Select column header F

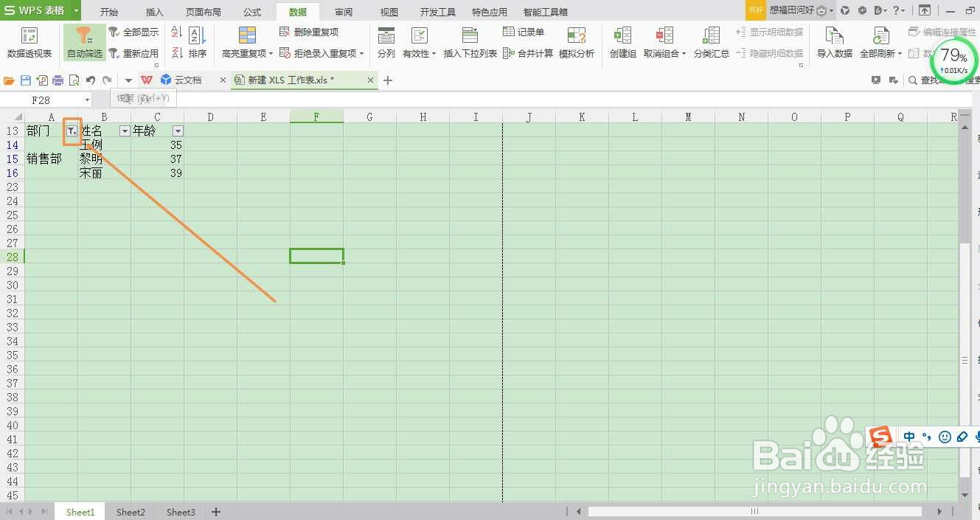pos(316,117)
